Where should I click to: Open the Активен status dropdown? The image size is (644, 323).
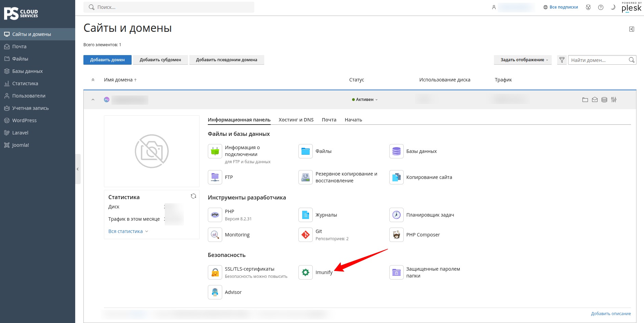tap(365, 100)
